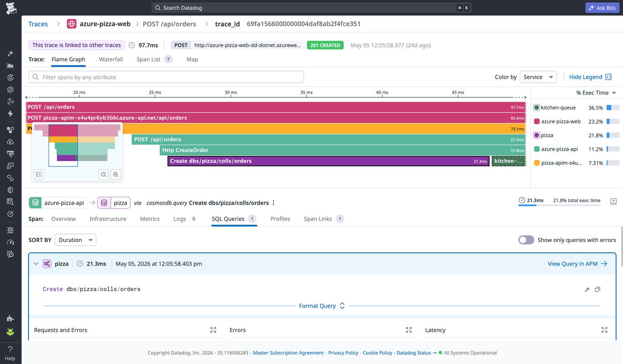This screenshot has width=623, height=364.
Task: Toggle Show only queries with errors
Action: click(526, 240)
